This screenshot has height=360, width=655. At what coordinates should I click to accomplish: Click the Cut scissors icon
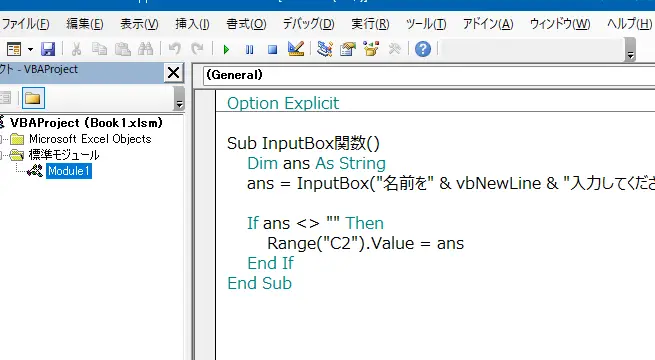[76, 49]
